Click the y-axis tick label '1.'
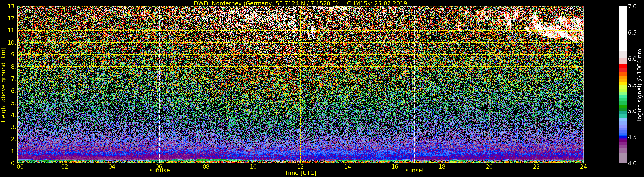Screen dimensions: 644x177 (x=13, y=151)
